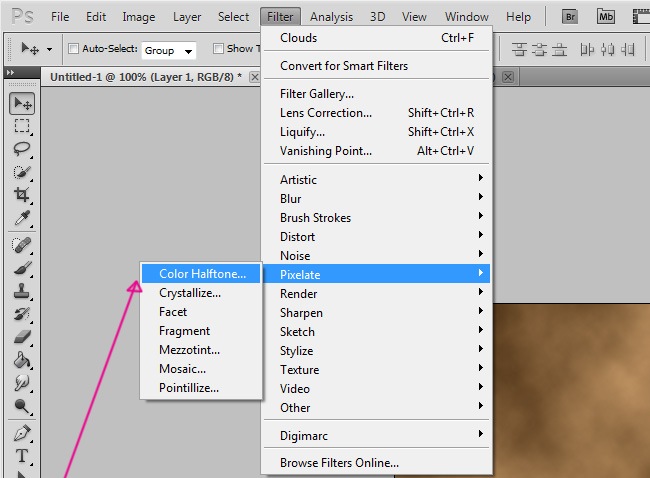This screenshot has height=478, width=650.
Task: Select the Smudge tool
Action: pyautogui.click(x=22, y=382)
